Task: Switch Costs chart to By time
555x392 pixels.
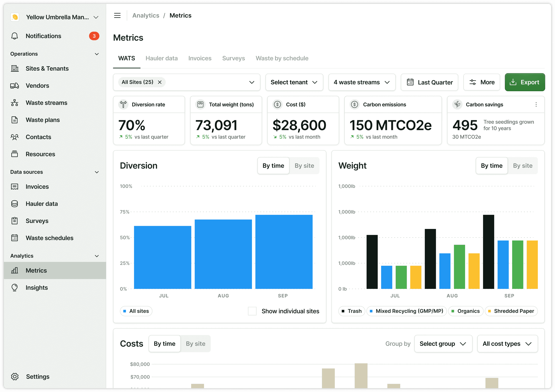Action: tap(165, 344)
